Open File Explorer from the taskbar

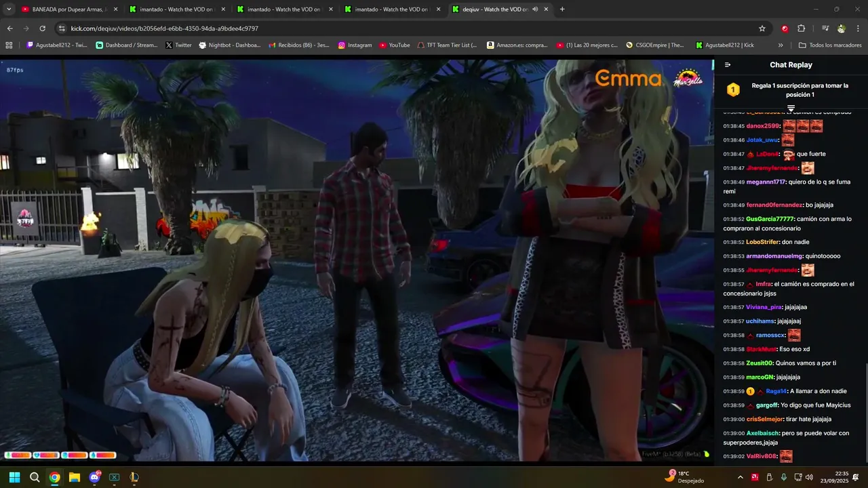75,477
